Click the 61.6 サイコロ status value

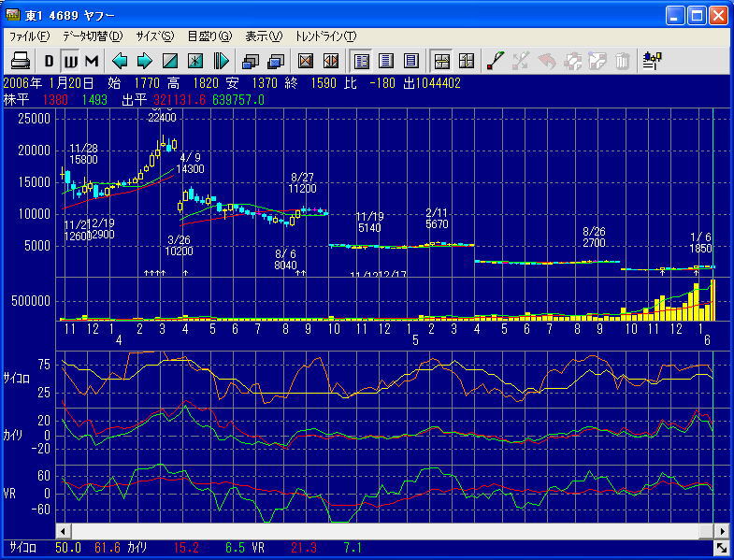click(x=108, y=547)
